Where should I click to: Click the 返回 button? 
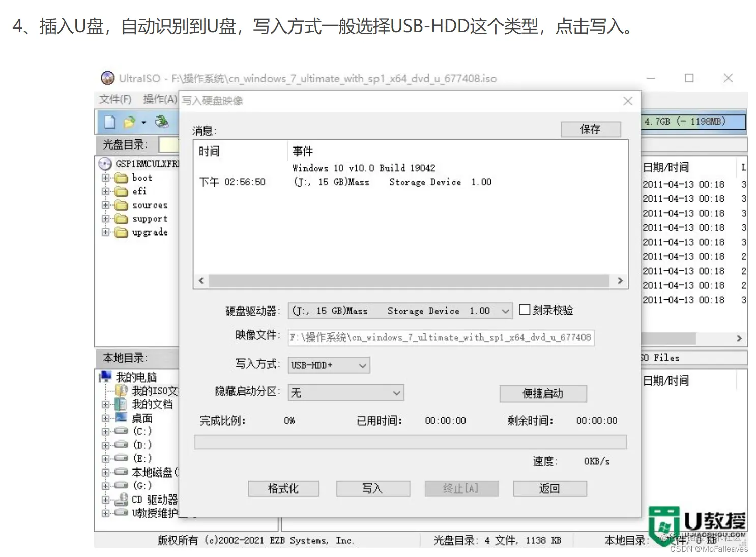549,489
